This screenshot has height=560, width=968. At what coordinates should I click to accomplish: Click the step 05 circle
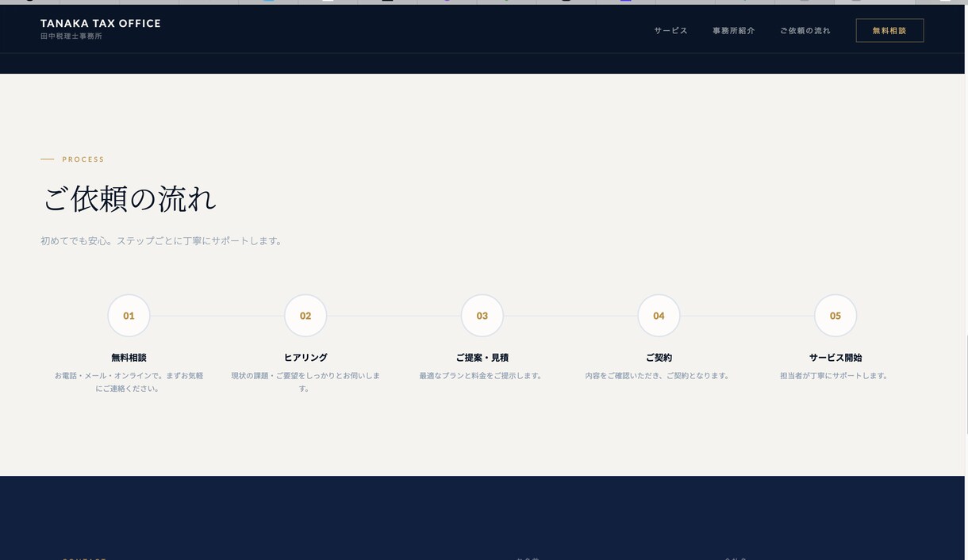pyautogui.click(x=835, y=316)
